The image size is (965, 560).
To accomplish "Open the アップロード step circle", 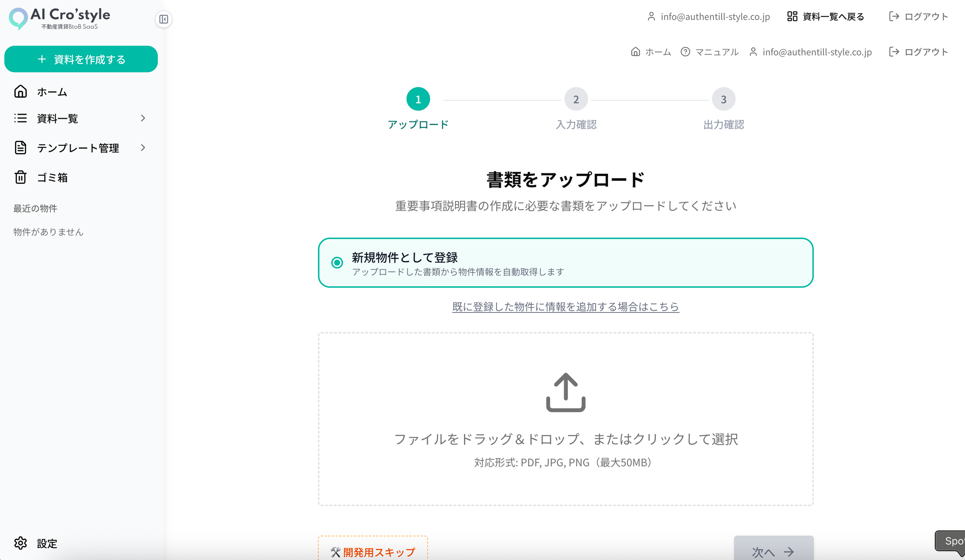I will coord(417,99).
